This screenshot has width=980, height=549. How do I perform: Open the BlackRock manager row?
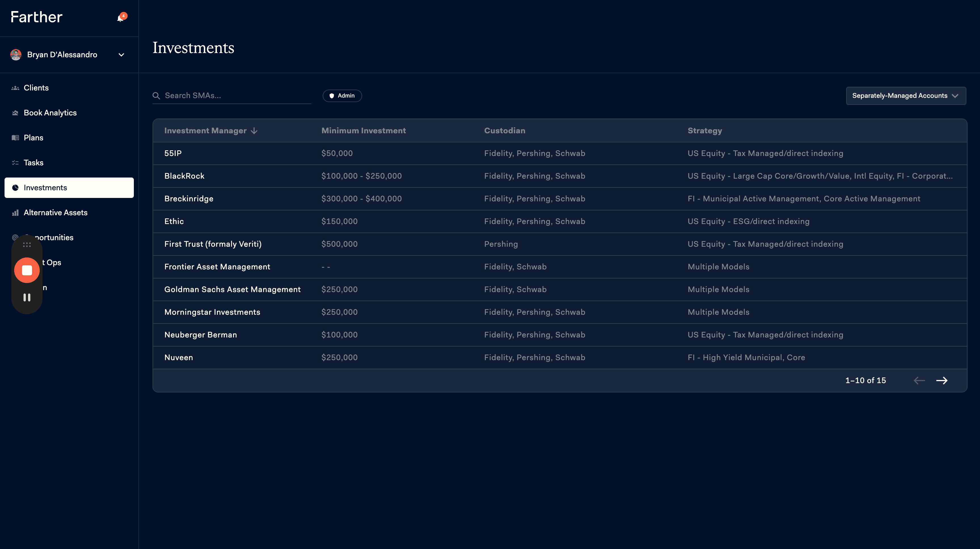click(x=560, y=176)
